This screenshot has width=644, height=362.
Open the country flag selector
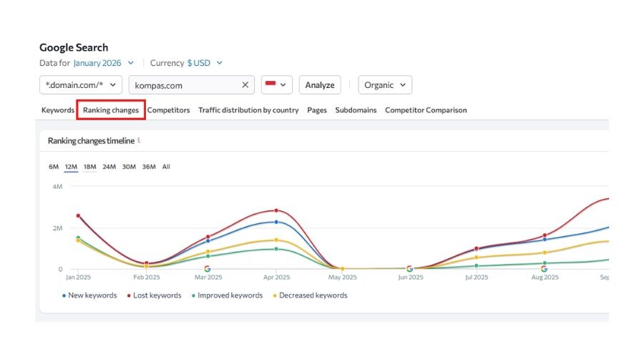point(277,85)
